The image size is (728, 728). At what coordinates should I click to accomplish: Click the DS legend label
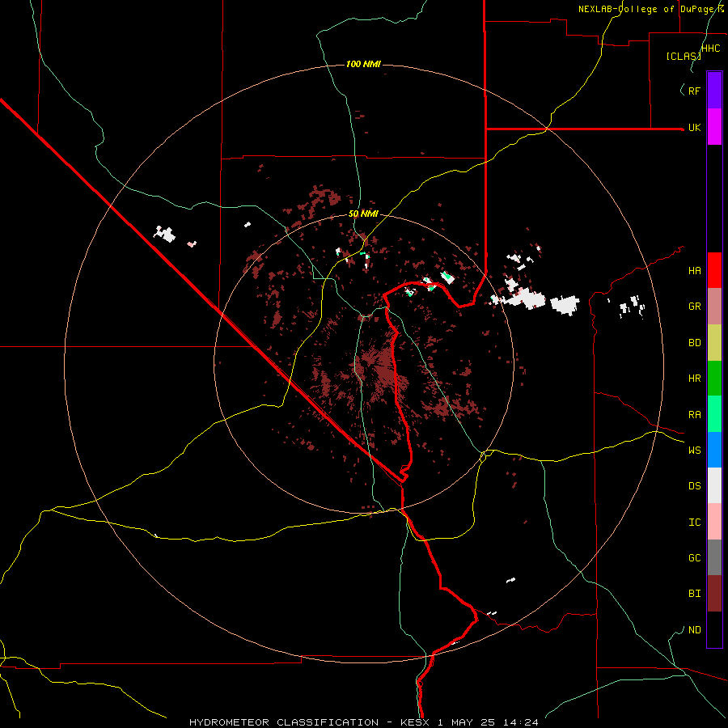694,486
